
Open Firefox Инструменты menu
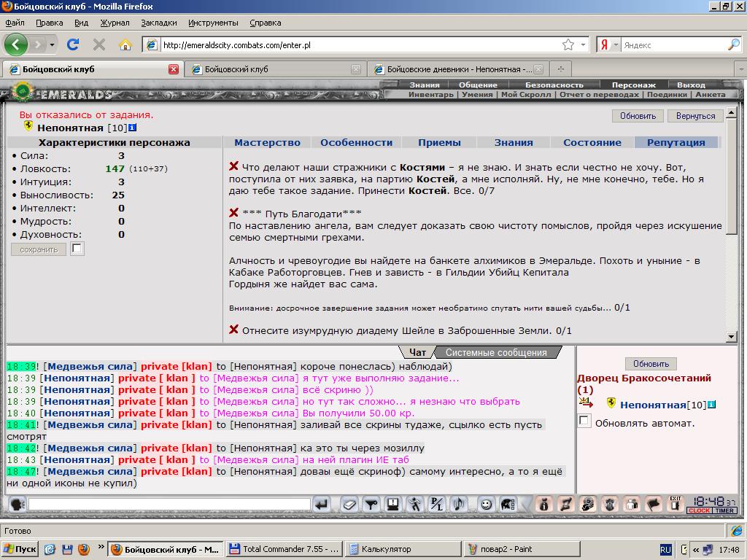[213, 23]
